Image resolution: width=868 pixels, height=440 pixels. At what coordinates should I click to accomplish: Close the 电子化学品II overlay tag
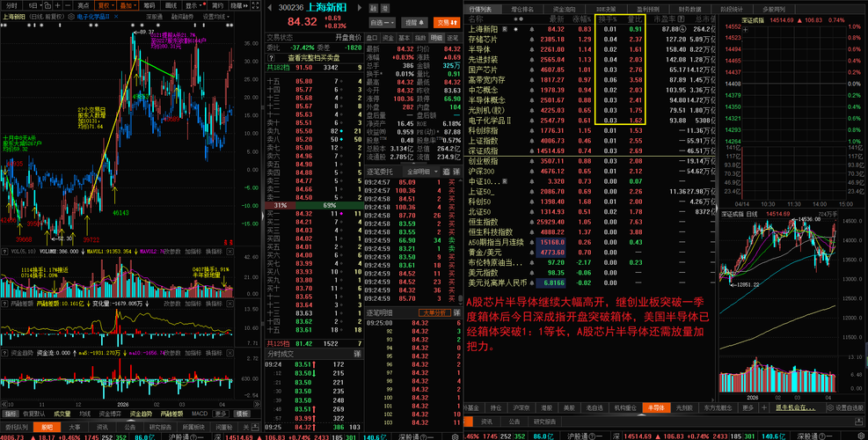pos(116,17)
